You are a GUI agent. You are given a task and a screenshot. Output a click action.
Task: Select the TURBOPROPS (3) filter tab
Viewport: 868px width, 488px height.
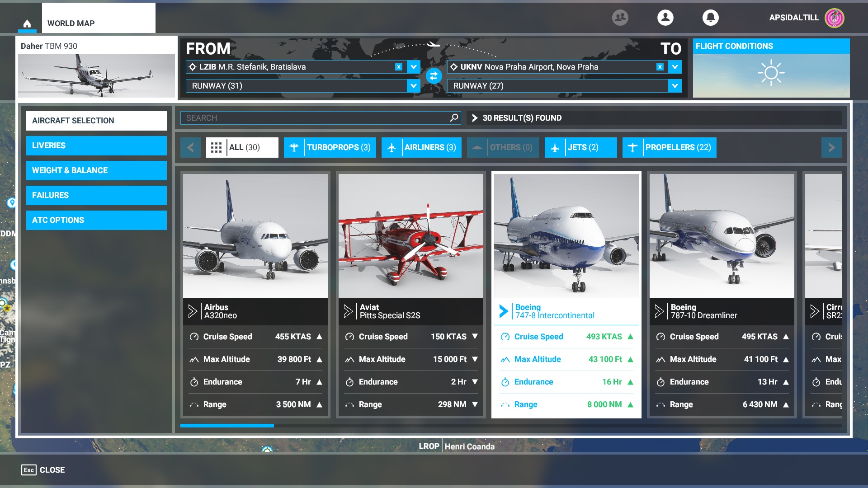(x=330, y=147)
